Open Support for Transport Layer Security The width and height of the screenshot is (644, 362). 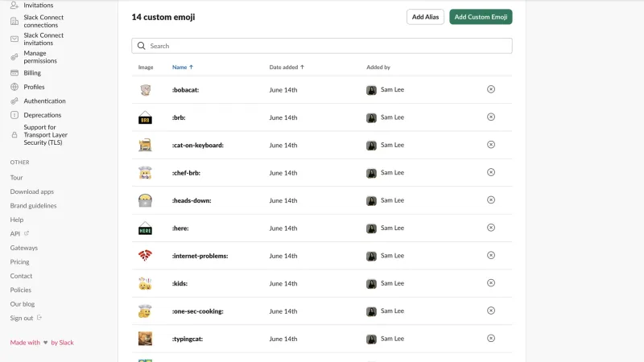[45, 134]
